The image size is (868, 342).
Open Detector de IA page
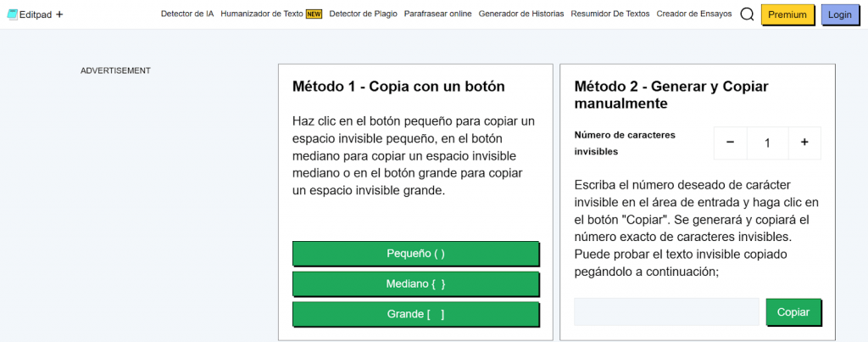pos(187,14)
